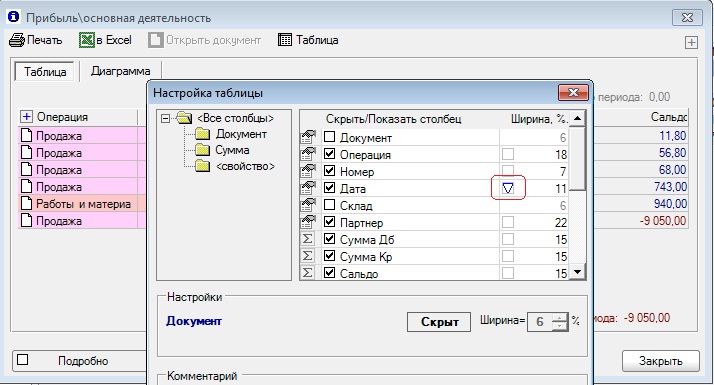Switch to the Диаграмма tab
Image resolution: width=714 pixels, height=385 pixels.
121,71
